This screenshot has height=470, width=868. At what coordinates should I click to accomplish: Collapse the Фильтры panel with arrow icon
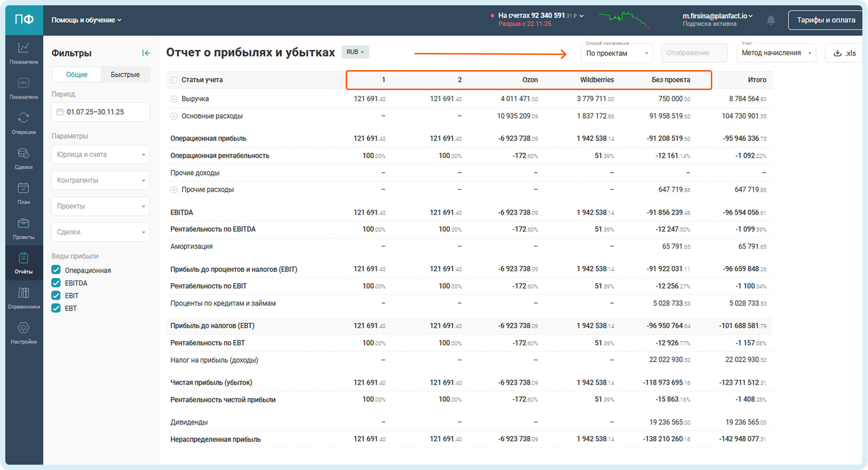146,53
